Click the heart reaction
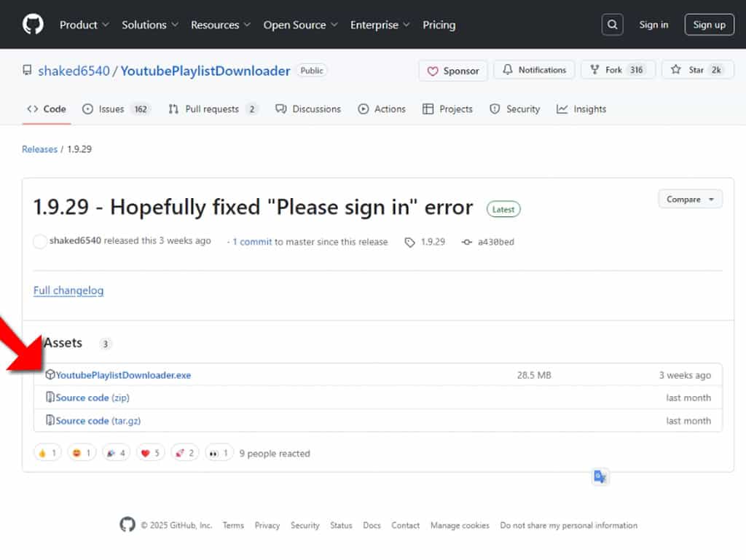The image size is (746, 560). click(x=150, y=453)
